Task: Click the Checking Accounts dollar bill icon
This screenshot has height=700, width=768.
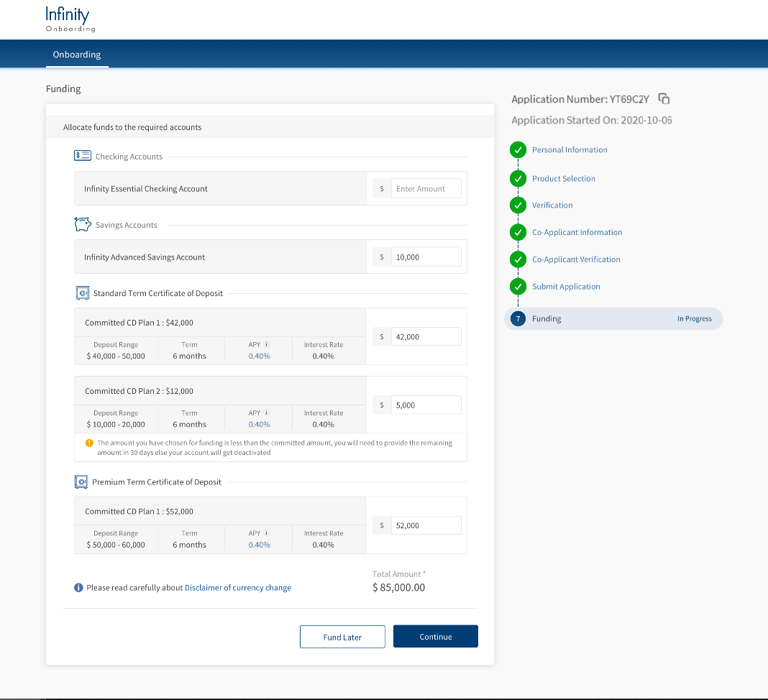Action: 82,156
